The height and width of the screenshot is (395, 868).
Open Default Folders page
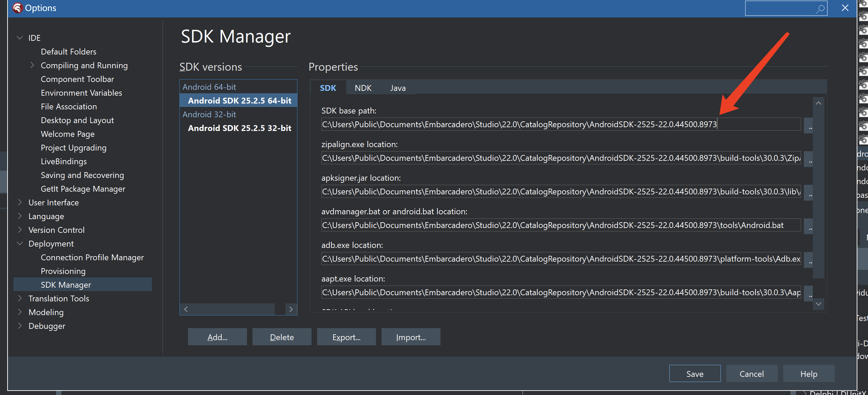click(x=69, y=51)
